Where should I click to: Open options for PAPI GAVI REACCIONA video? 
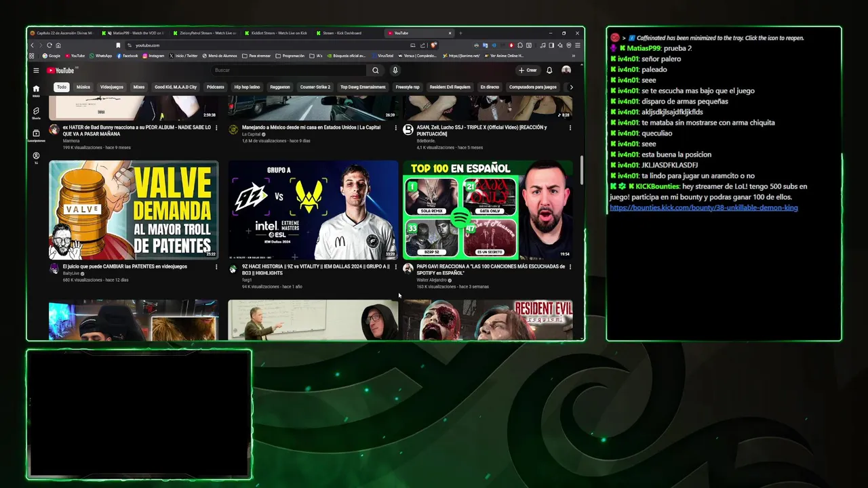(570, 267)
